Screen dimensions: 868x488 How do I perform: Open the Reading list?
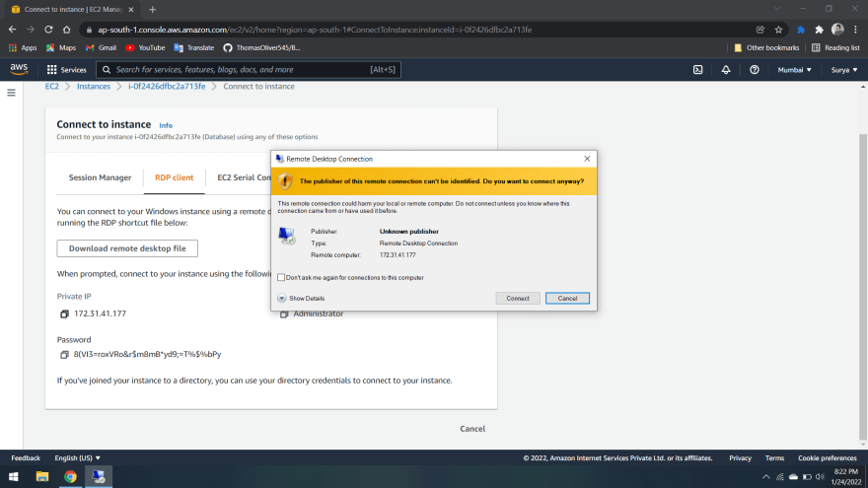click(835, 47)
